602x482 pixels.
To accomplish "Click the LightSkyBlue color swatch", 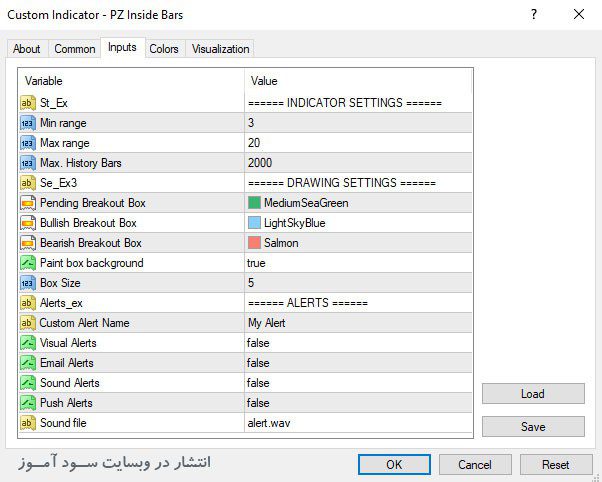I will pos(254,223).
